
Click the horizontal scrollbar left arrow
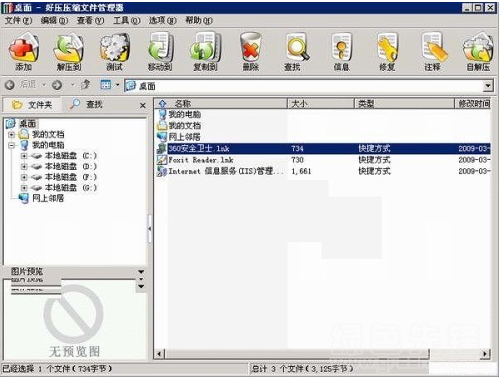[159, 353]
